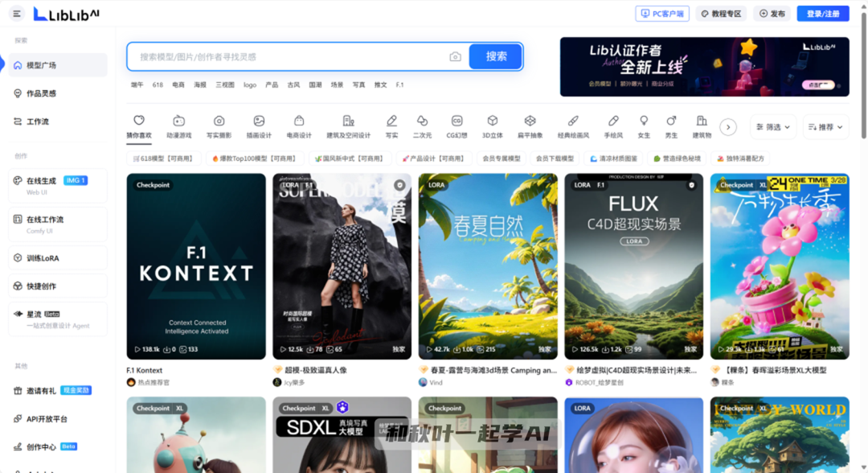The width and height of the screenshot is (868, 473).
Task: Click the PC客户端 button
Action: (662, 14)
